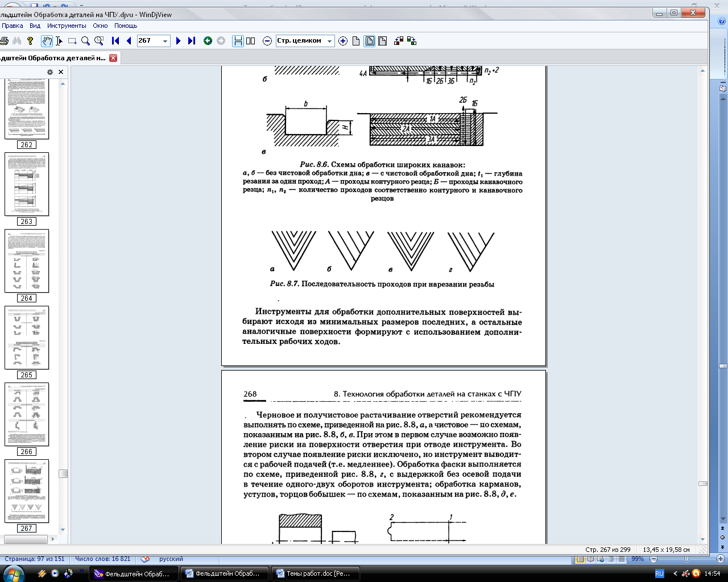Click the Zoom in plus button

click(x=343, y=41)
